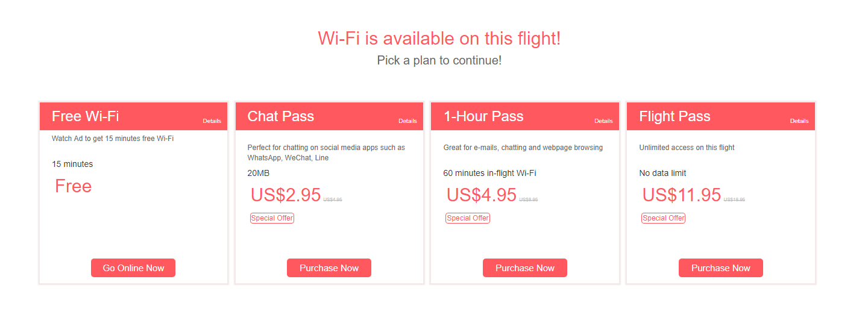Click the red Free price text
The width and height of the screenshot is (868, 320).
[x=74, y=186]
